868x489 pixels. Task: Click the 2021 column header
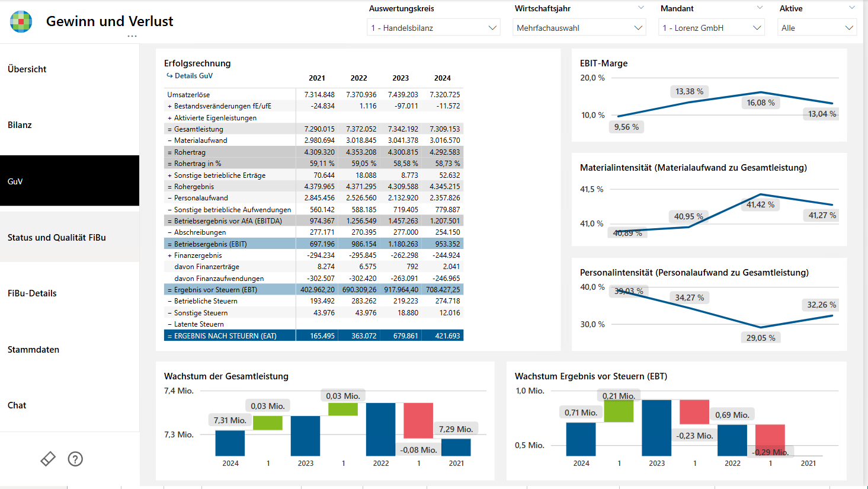point(317,78)
